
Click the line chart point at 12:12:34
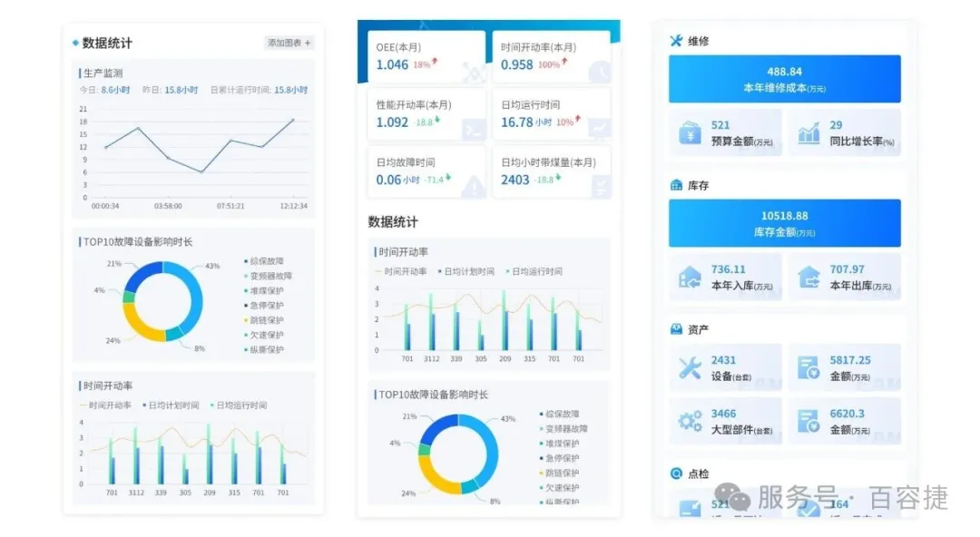pos(293,120)
